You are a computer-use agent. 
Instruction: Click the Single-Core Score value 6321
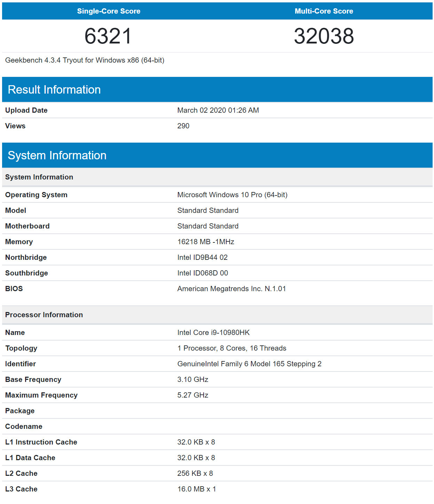pos(108,36)
